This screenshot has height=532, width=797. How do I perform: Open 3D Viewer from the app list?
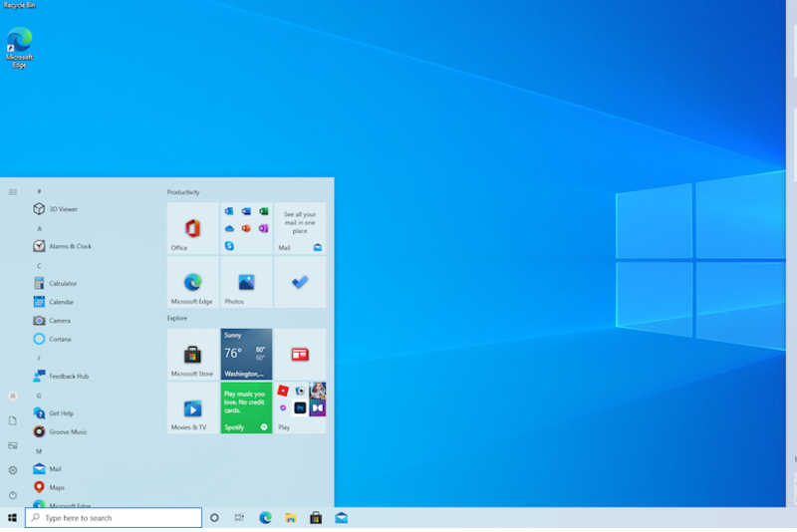[x=56, y=209]
